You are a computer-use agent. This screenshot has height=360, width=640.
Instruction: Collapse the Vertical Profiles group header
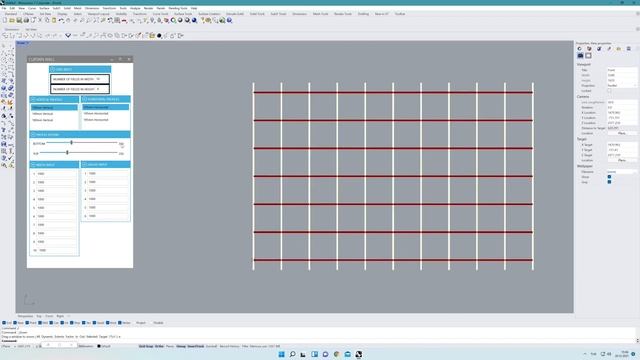pyautogui.click(x=54, y=99)
